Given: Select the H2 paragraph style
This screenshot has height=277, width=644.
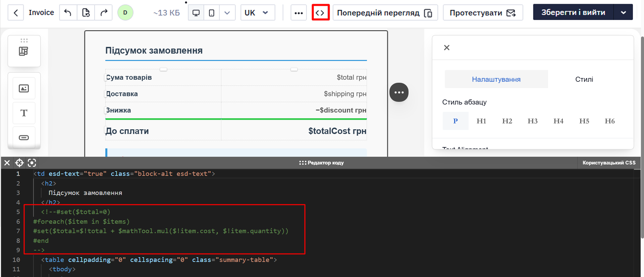Looking at the screenshot, I should coord(507,121).
